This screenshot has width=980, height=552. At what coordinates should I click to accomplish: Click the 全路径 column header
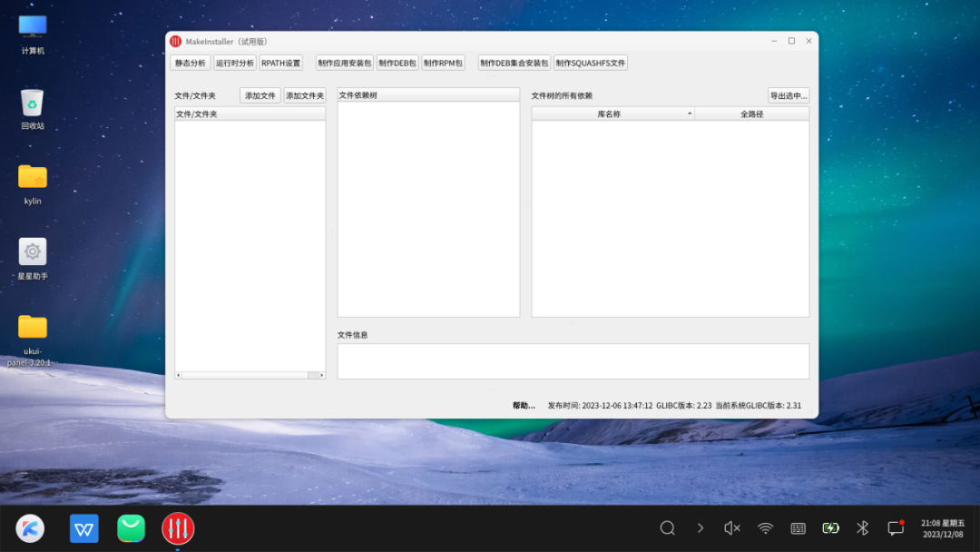751,114
